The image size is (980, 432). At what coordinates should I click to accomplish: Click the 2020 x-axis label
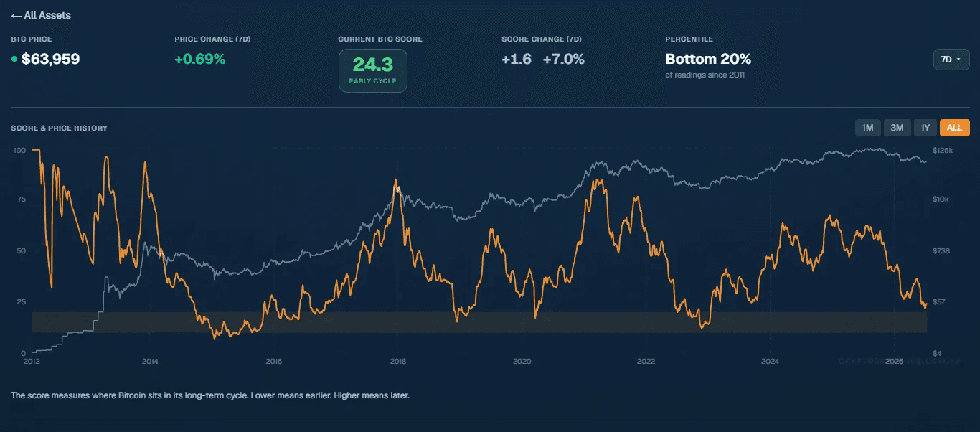(x=522, y=361)
